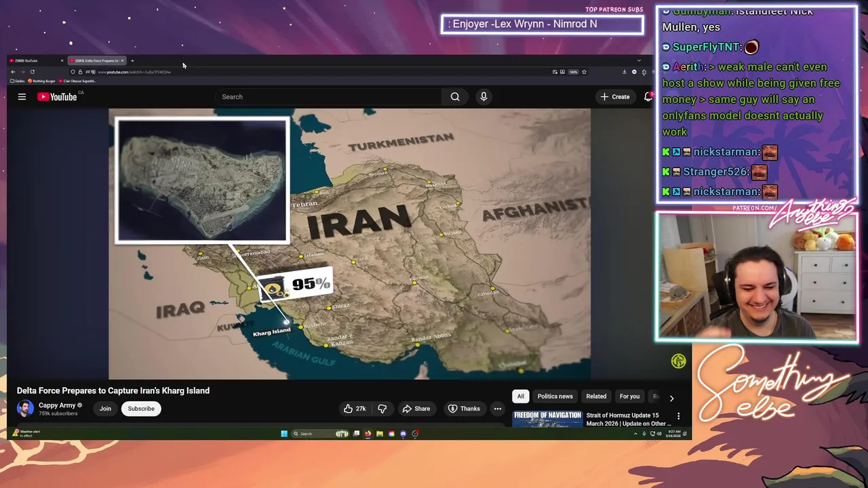Select the All filter chip

[x=521, y=396]
